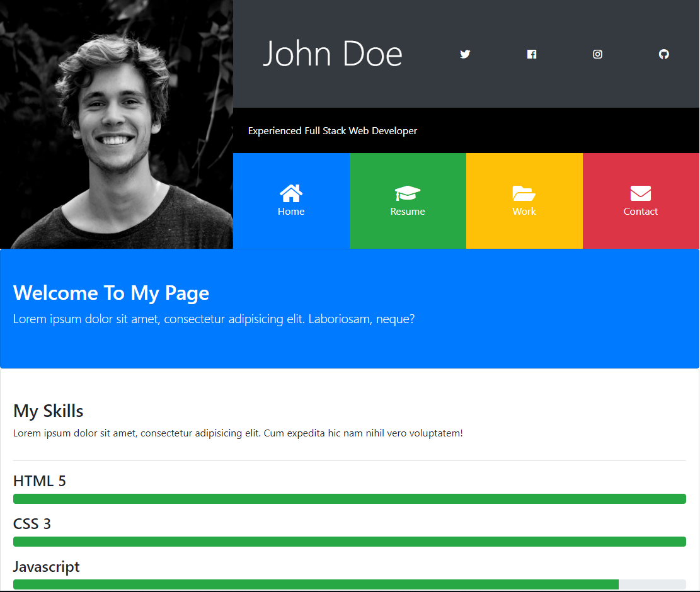Image resolution: width=700 pixels, height=592 pixels.
Task: Click the profile photo of John Doe
Action: point(117,125)
